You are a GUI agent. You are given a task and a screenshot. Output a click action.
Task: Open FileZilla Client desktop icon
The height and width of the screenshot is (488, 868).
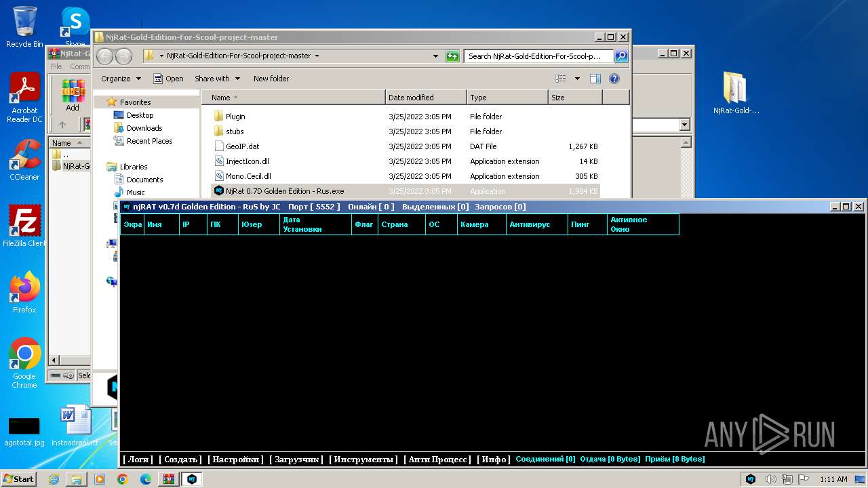pos(24,226)
